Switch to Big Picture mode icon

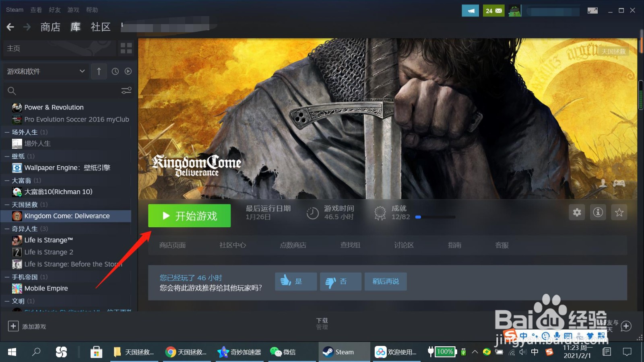pos(592,10)
